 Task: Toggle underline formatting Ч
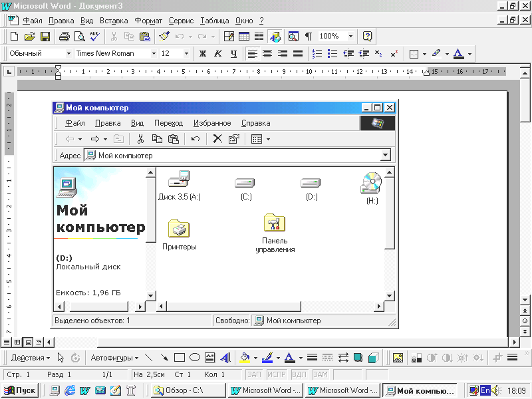pos(233,54)
